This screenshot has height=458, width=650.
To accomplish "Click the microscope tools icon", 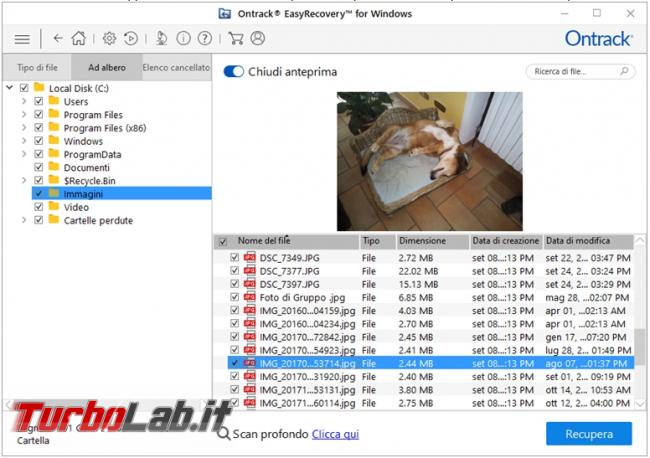I will [x=161, y=39].
